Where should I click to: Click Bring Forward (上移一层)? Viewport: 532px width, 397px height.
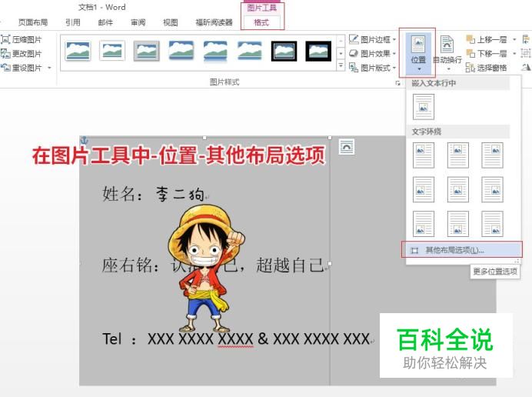[x=487, y=40]
